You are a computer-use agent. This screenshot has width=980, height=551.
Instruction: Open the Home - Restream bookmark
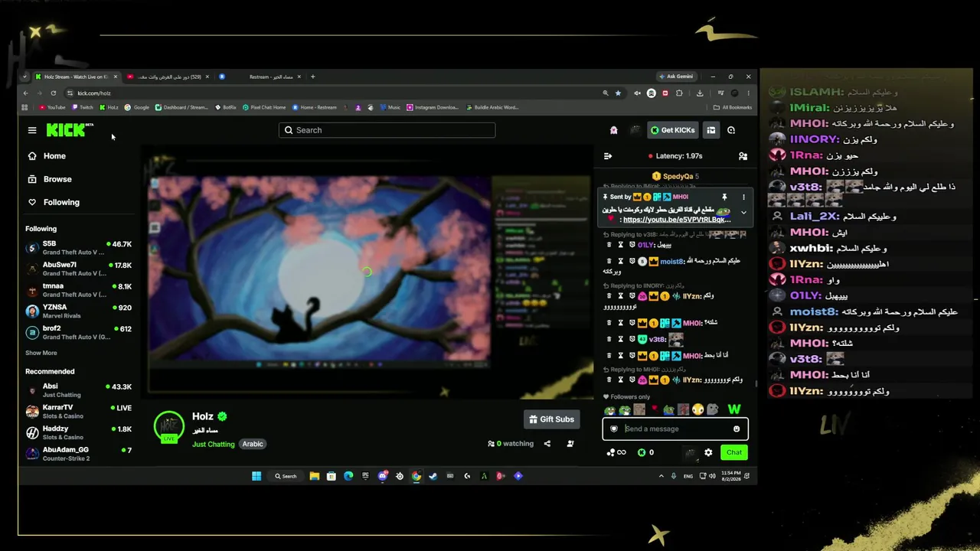coord(314,107)
